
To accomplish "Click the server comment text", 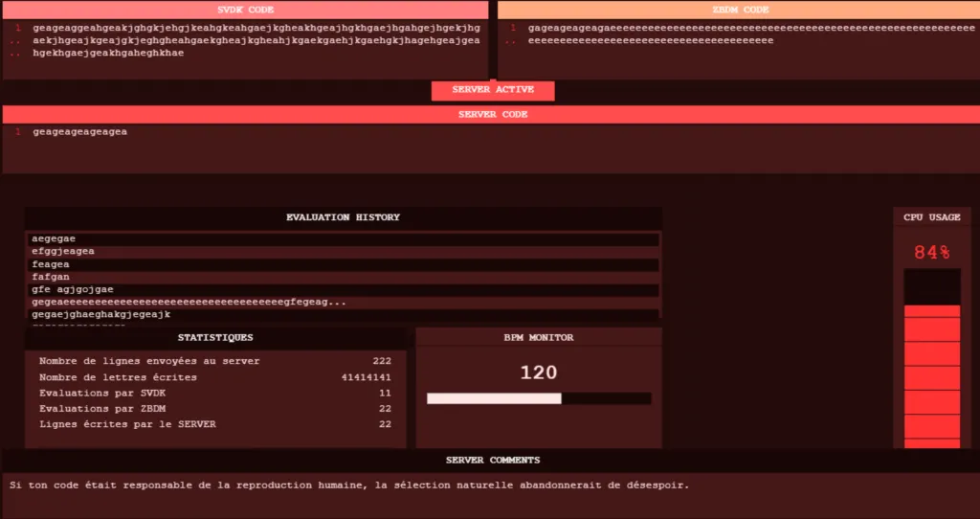I will [348, 485].
